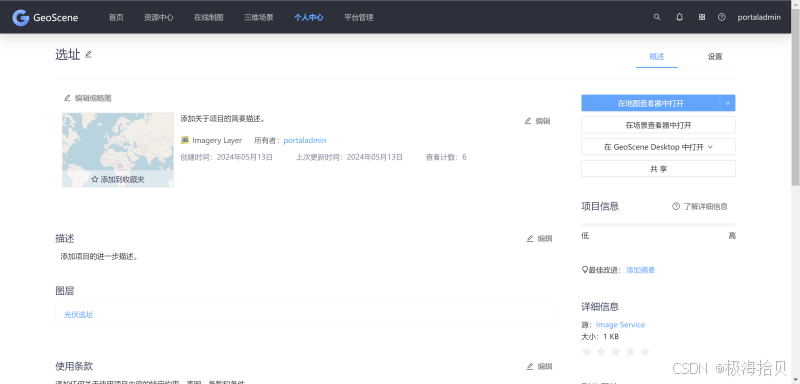This screenshot has width=800, height=384.
Task: Open 个人中心 in navigation bar
Action: 309,17
